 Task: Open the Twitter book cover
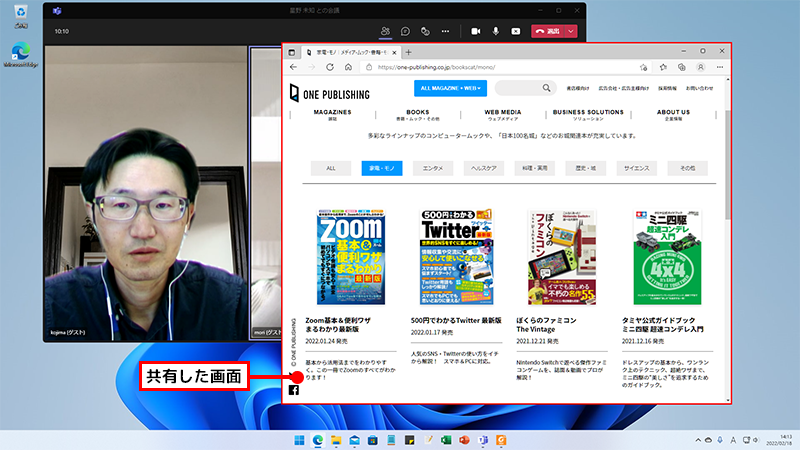457,257
